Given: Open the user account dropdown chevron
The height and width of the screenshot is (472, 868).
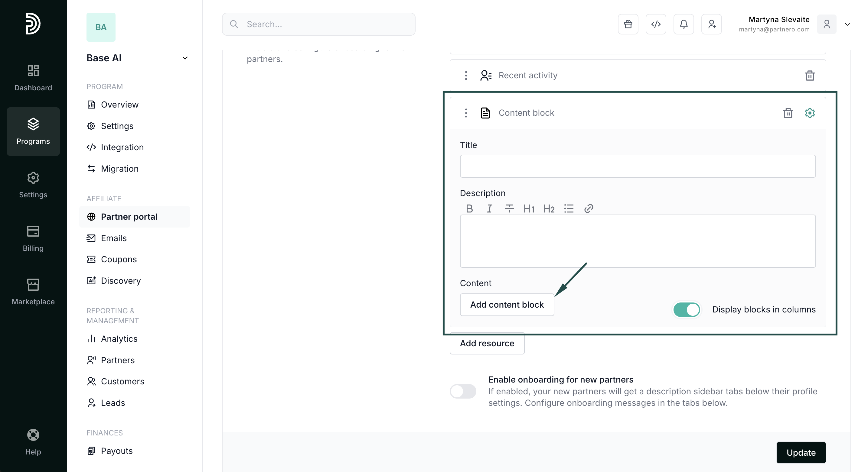Looking at the screenshot, I should (x=847, y=24).
